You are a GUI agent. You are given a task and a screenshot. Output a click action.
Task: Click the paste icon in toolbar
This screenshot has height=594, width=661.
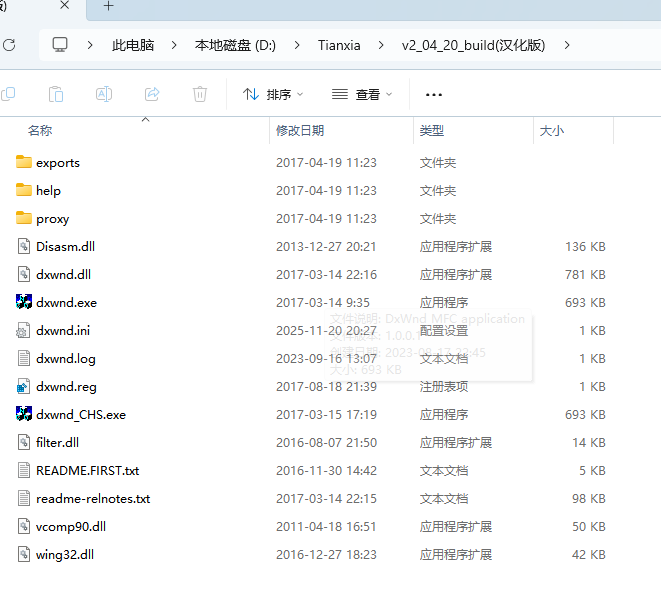56,94
